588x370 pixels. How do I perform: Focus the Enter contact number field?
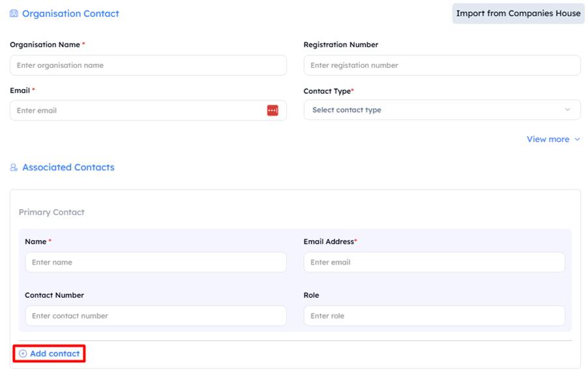pyautogui.click(x=156, y=316)
